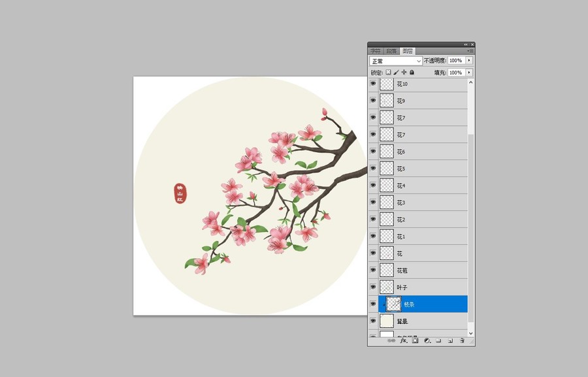Hide the selected 枝条 layer
This screenshot has height=377, width=588.
373,304
